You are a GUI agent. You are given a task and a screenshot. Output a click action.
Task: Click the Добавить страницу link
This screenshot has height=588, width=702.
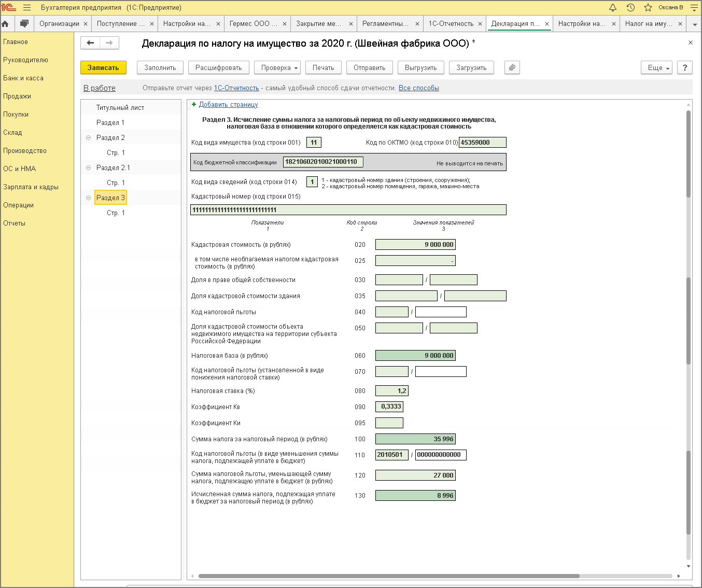(x=229, y=105)
